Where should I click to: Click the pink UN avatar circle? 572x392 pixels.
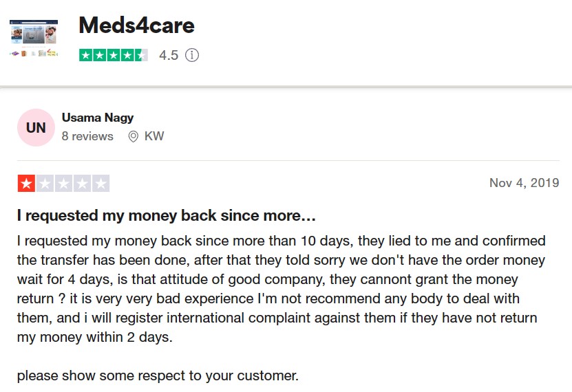36,127
